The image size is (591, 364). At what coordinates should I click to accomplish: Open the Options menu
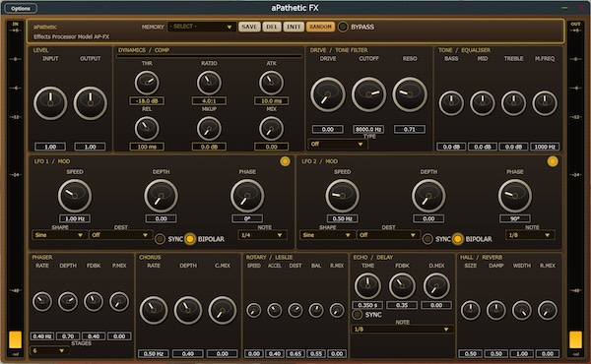(21, 8)
